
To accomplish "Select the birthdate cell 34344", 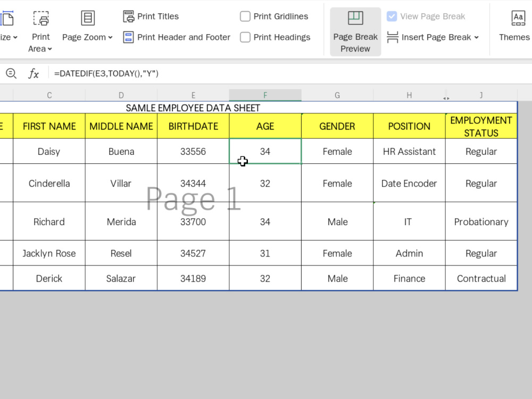I will tap(193, 183).
